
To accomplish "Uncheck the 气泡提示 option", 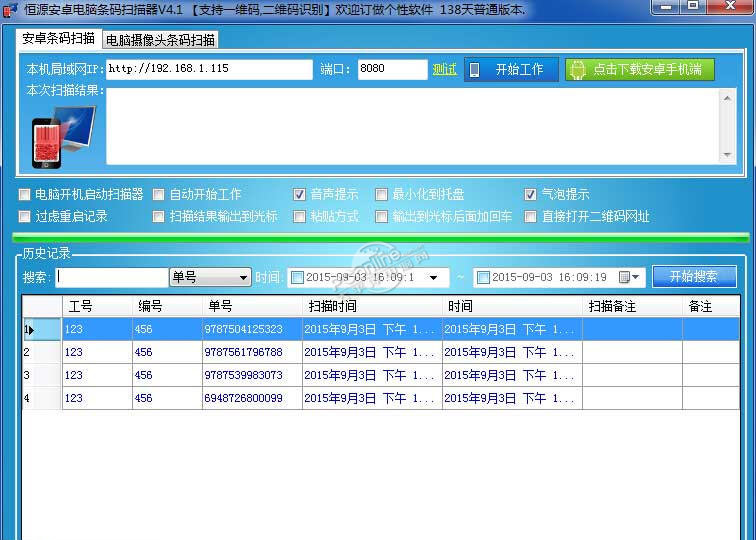I will click(531, 195).
